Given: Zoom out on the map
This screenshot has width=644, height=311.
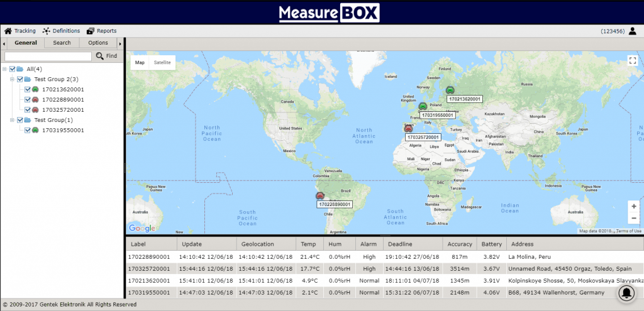Looking at the screenshot, I should (x=633, y=218).
